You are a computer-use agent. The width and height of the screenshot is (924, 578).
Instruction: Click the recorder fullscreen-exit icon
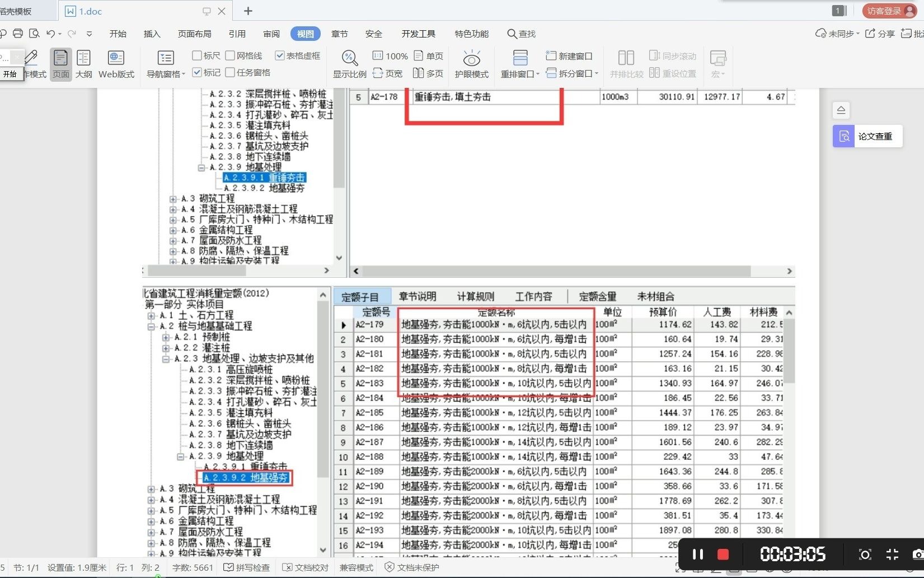893,554
